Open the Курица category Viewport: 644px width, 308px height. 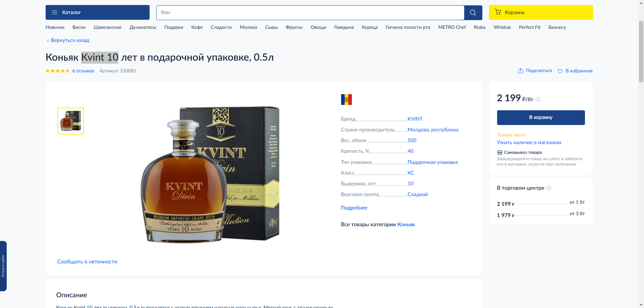point(370,27)
